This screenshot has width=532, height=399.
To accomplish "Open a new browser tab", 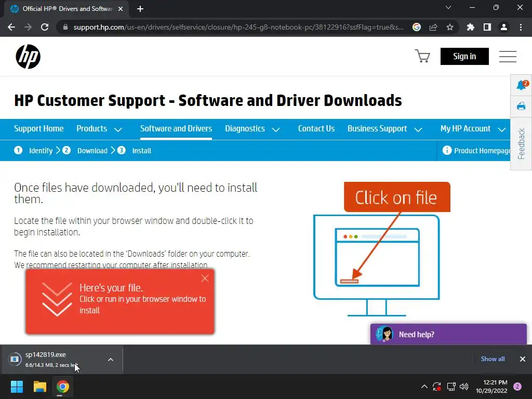I will (x=140, y=9).
